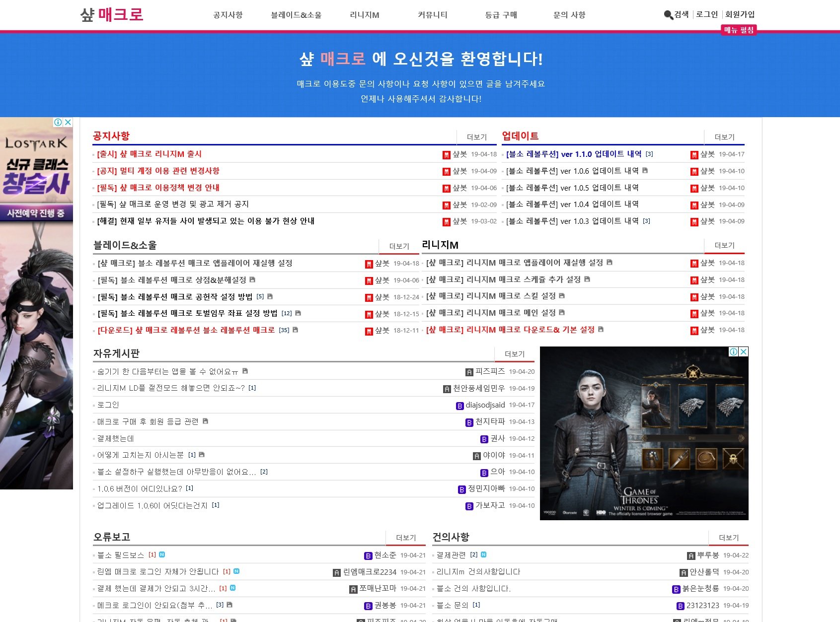The width and height of the screenshot is (840, 622).
Task: Open the post 업그레이드 1.0.6이 어딧다는건지
Action: (x=152, y=505)
